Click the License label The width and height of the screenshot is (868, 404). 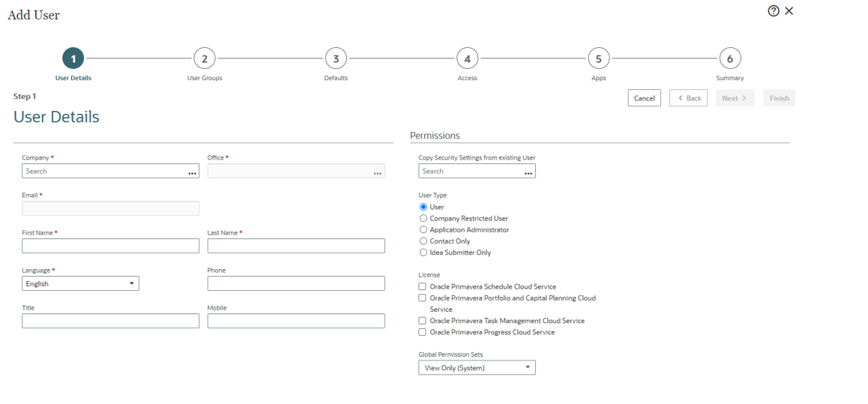[429, 274]
